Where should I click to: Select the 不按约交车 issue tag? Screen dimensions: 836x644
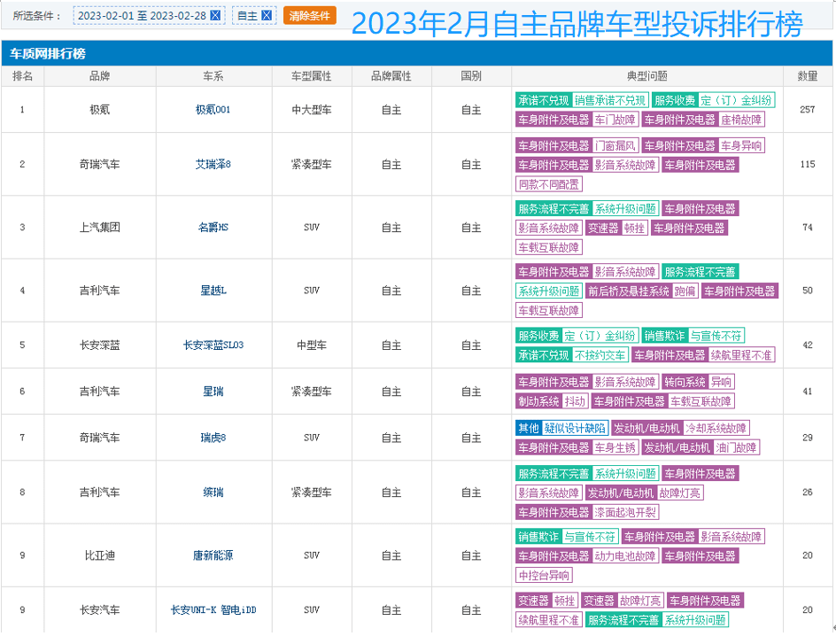(x=600, y=355)
